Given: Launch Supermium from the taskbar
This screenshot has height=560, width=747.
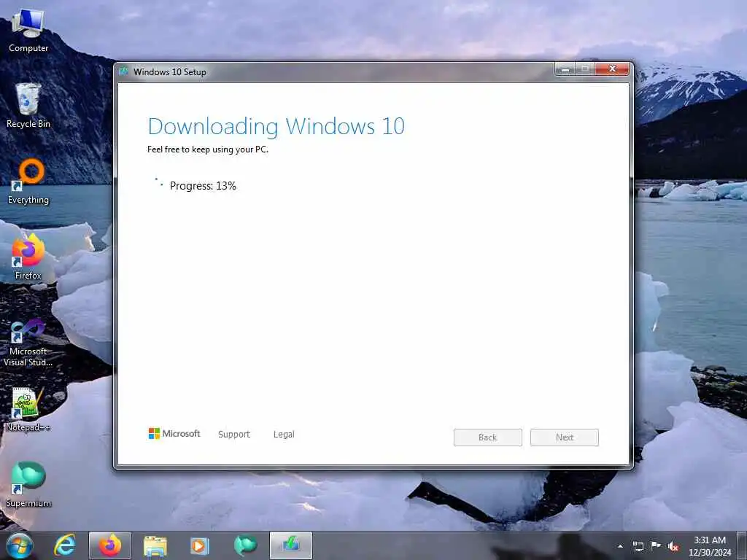Looking at the screenshot, I should (245, 545).
